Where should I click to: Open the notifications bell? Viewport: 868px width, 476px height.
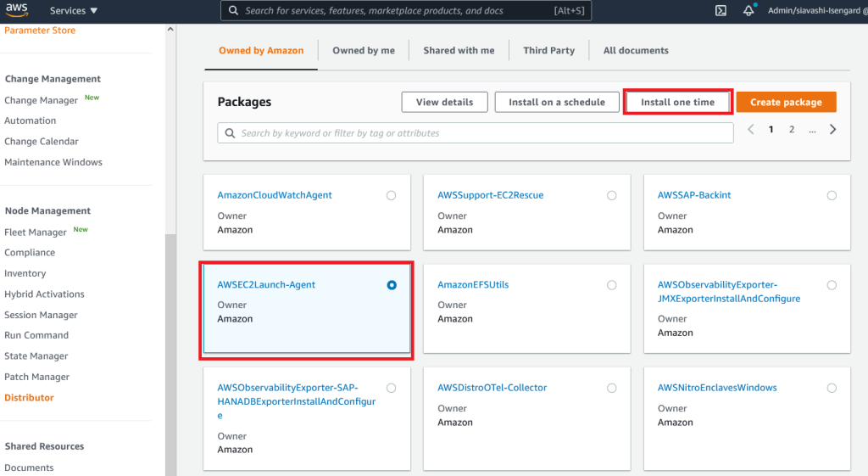748,10
